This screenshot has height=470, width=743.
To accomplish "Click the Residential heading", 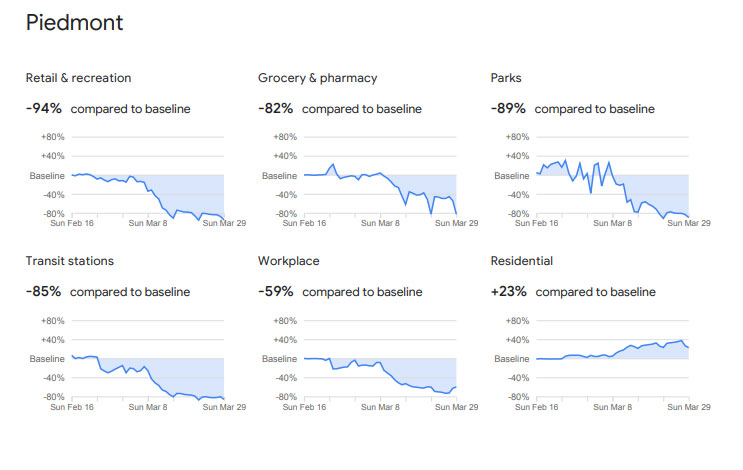I will [522, 261].
